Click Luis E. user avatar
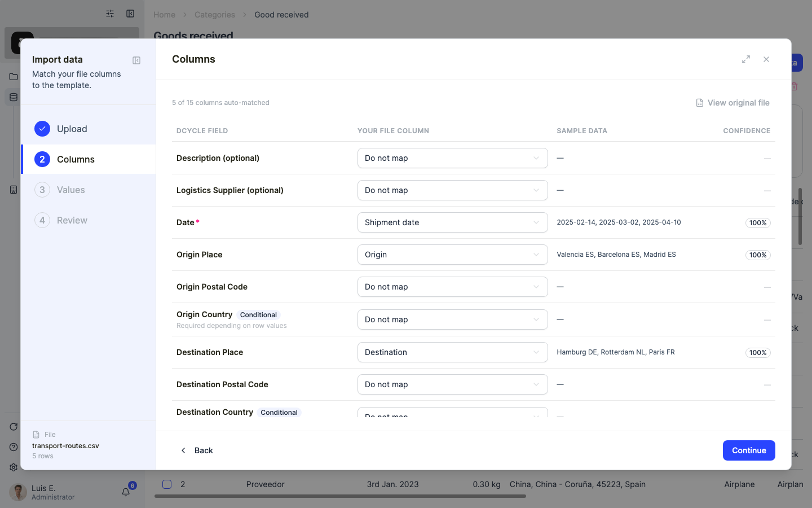The image size is (812, 508). [18, 492]
